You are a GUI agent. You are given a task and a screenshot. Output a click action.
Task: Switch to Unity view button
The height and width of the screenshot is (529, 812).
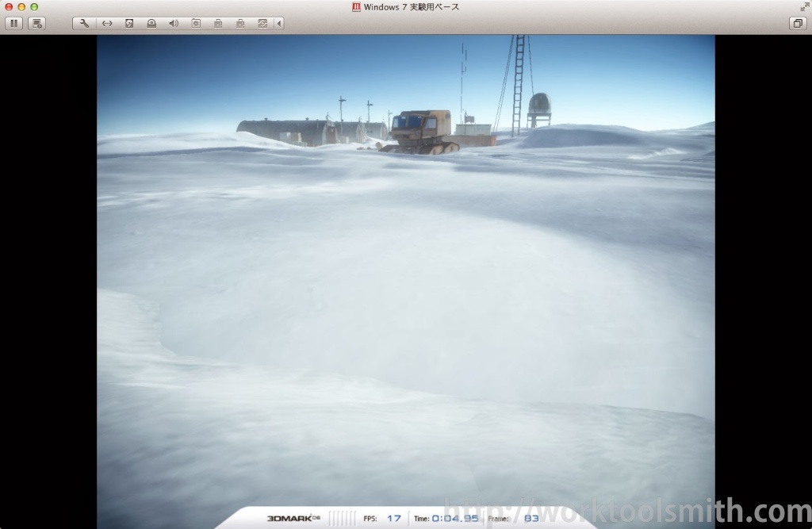coord(798,23)
